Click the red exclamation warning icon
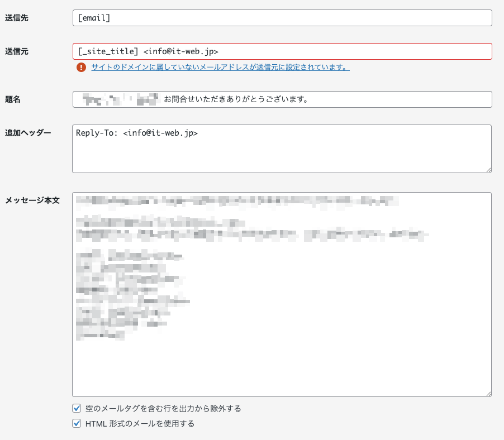This screenshot has width=504, height=440. pyautogui.click(x=82, y=67)
